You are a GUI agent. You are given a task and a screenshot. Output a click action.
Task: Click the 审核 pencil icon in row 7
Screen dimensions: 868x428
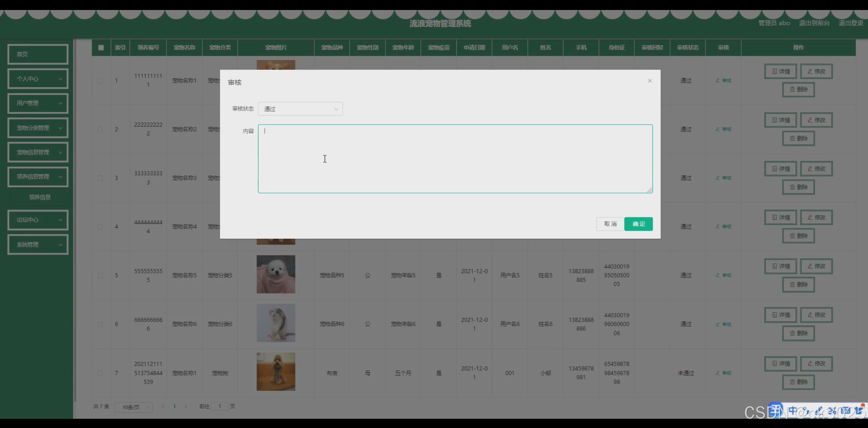[x=724, y=373]
